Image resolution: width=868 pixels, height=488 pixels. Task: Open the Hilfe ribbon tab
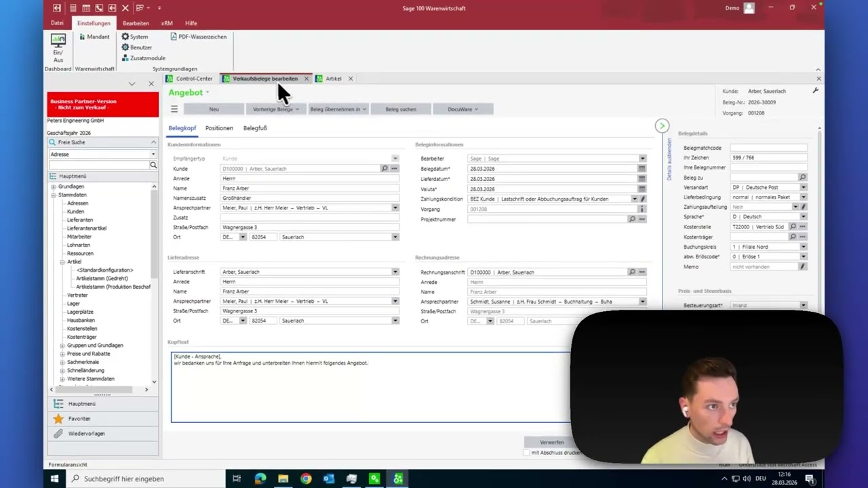(191, 23)
